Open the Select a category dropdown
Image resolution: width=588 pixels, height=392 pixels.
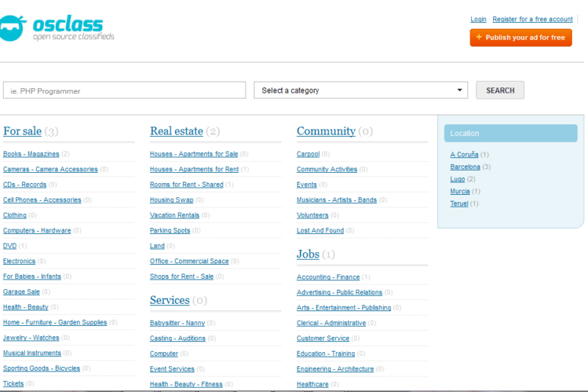click(361, 90)
